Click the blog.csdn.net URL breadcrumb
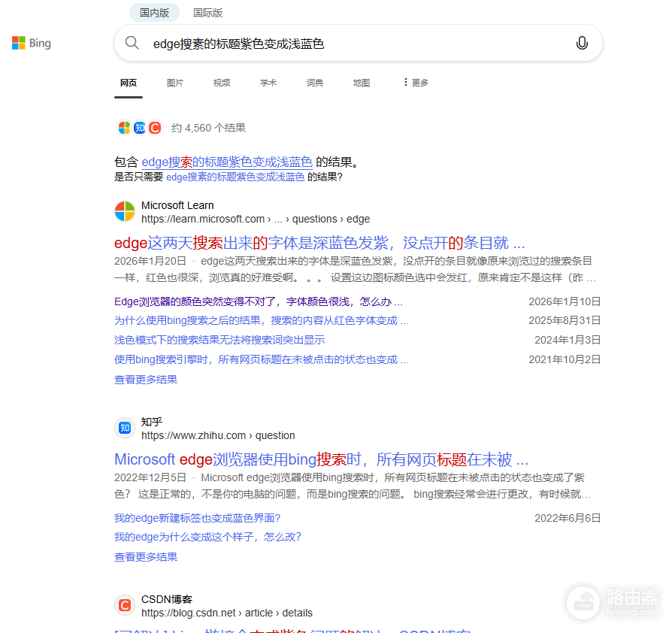The image size is (672, 633). [x=227, y=613]
